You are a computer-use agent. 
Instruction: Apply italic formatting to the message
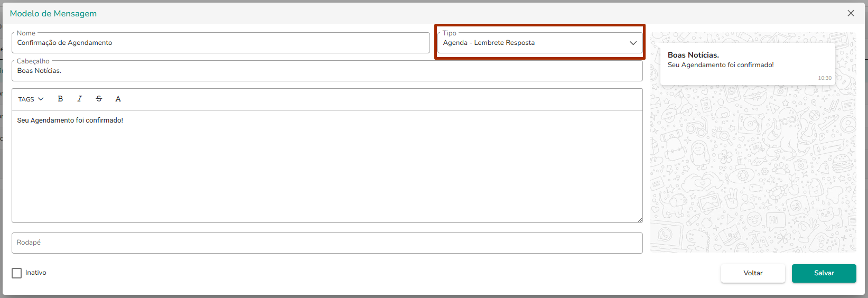[79, 99]
